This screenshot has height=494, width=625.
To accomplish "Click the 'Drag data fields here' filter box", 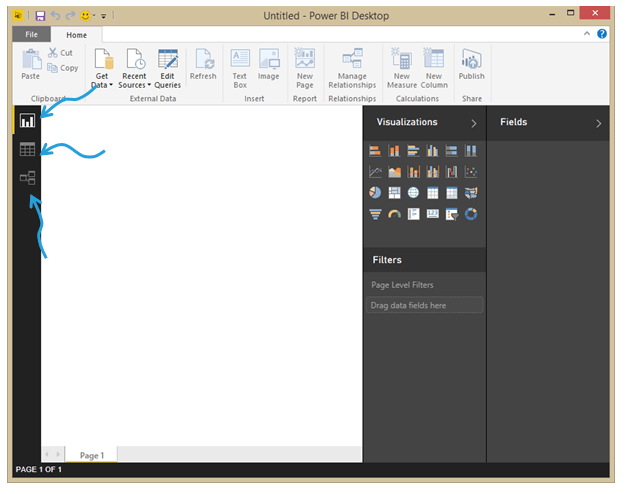I will [424, 305].
